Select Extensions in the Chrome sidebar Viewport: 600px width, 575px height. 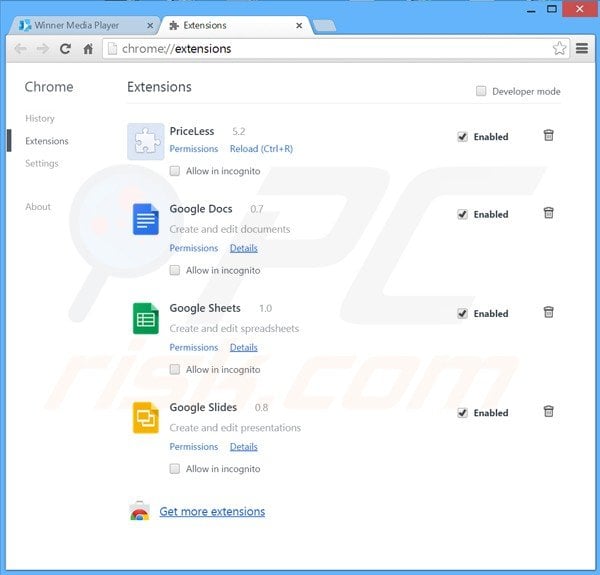(47, 141)
